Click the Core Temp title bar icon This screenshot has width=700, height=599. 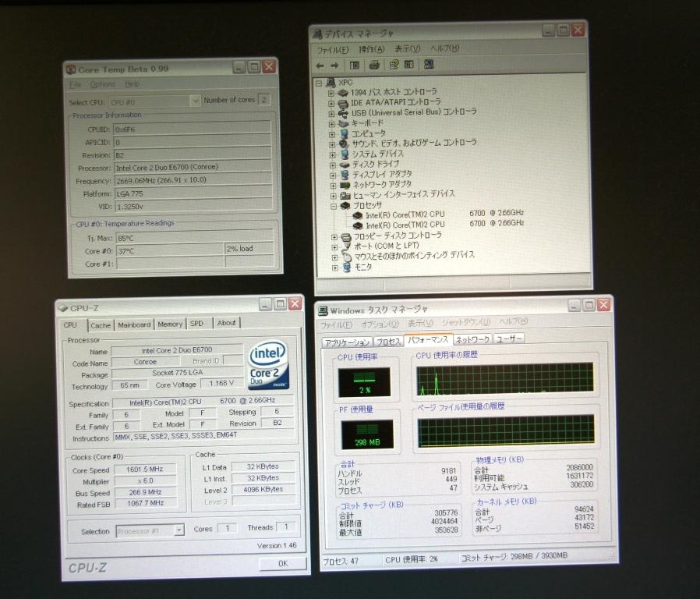pyautogui.click(x=71, y=69)
